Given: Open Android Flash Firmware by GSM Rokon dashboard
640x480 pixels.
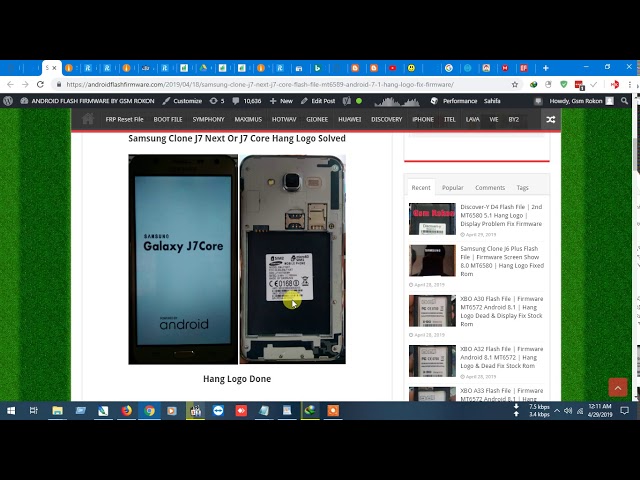Looking at the screenshot, I should coord(87,101).
